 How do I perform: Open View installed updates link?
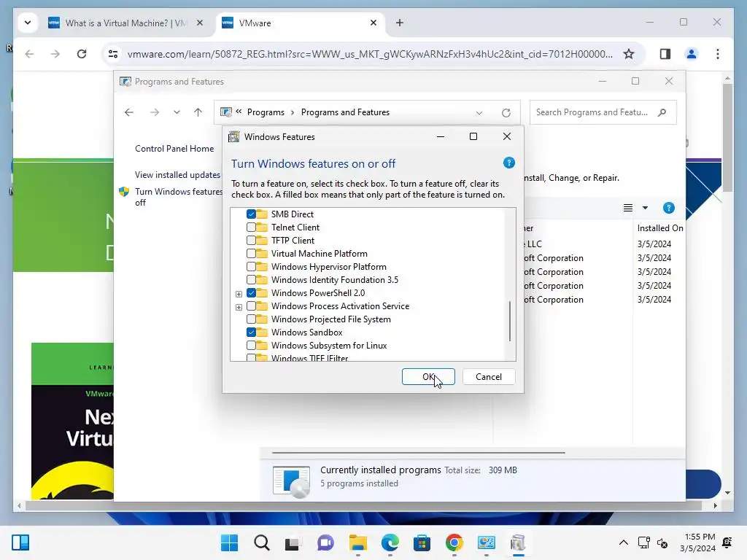tap(177, 175)
